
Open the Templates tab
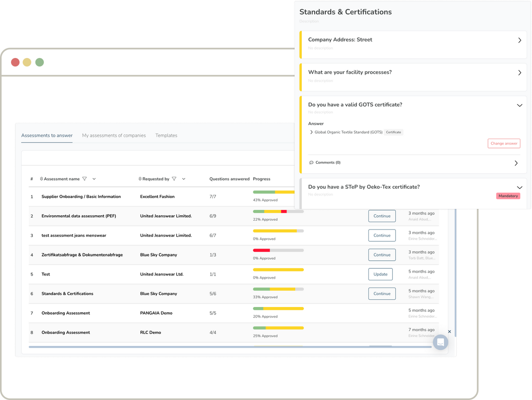[x=166, y=136]
